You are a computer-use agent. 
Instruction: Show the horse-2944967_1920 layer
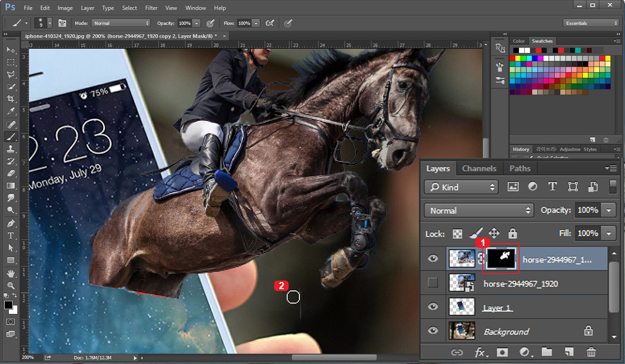point(432,283)
